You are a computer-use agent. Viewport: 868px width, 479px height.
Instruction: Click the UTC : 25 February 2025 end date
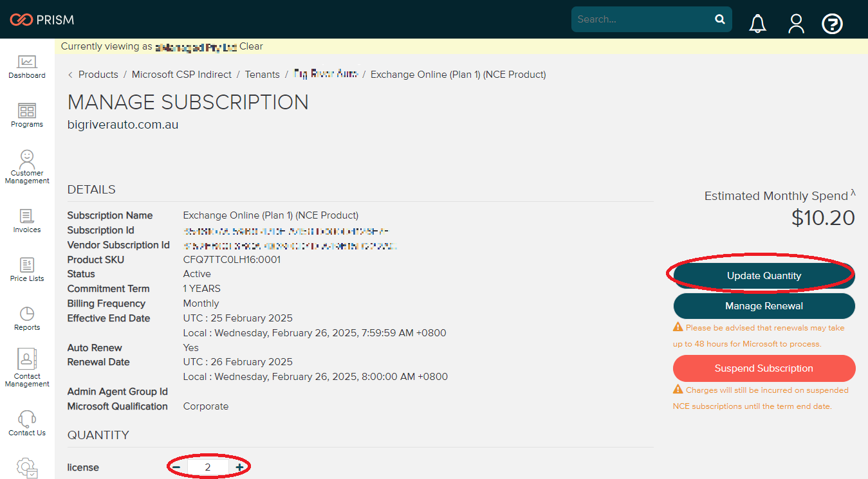[x=238, y=318]
